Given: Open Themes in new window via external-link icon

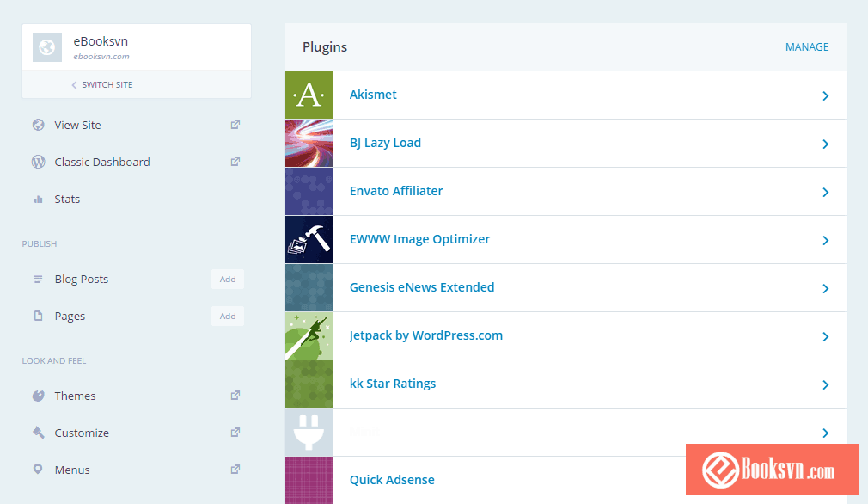Looking at the screenshot, I should [x=235, y=396].
